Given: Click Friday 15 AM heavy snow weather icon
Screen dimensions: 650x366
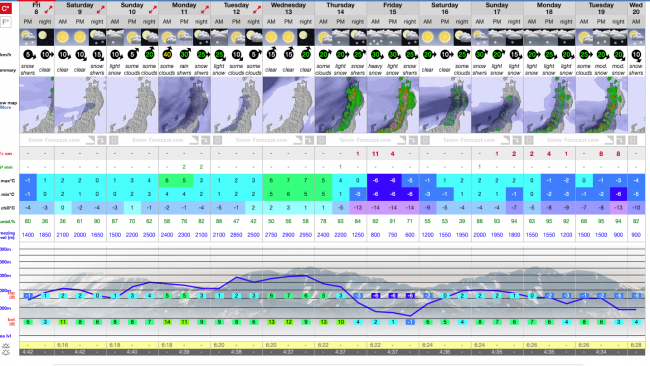Looking at the screenshot, I should [375, 37].
